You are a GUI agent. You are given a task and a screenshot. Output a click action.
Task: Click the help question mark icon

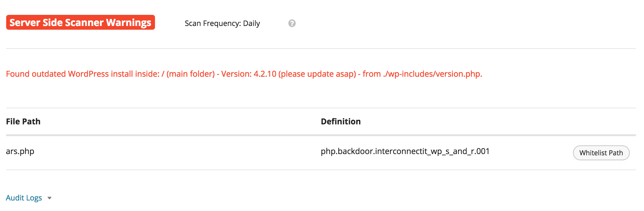292,23
